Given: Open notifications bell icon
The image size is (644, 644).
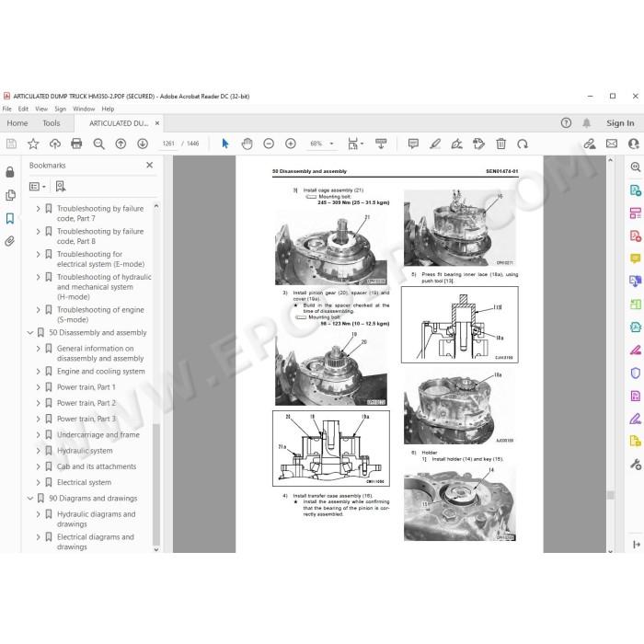Looking at the screenshot, I should click(587, 122).
